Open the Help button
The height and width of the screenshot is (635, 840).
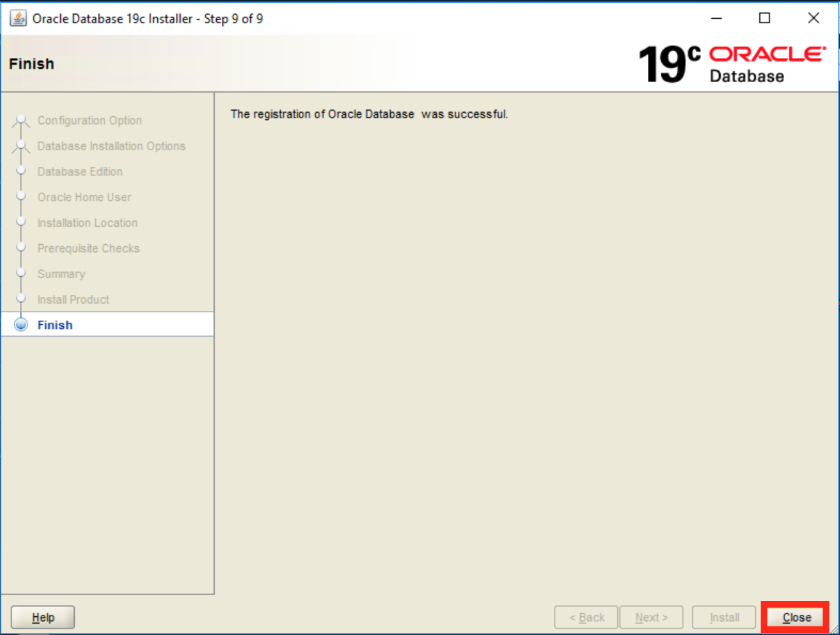43,617
